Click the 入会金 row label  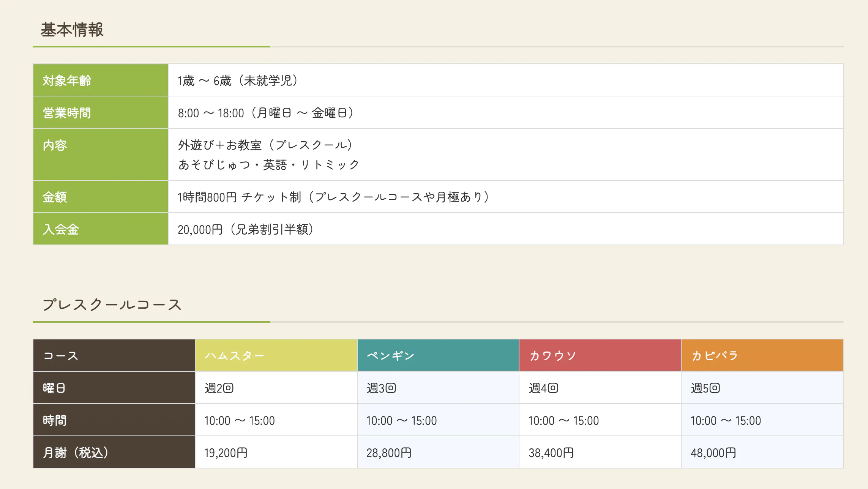pos(61,229)
